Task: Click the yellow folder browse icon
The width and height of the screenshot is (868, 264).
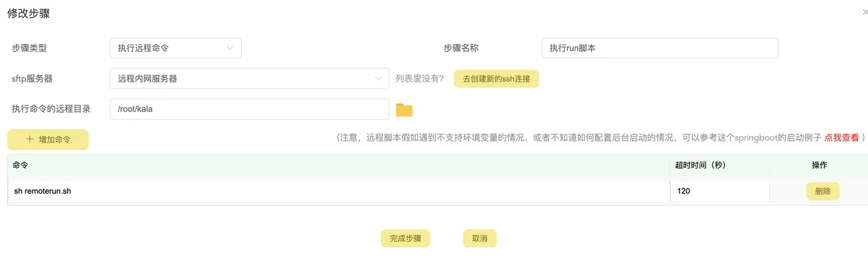Action: pyautogui.click(x=404, y=110)
